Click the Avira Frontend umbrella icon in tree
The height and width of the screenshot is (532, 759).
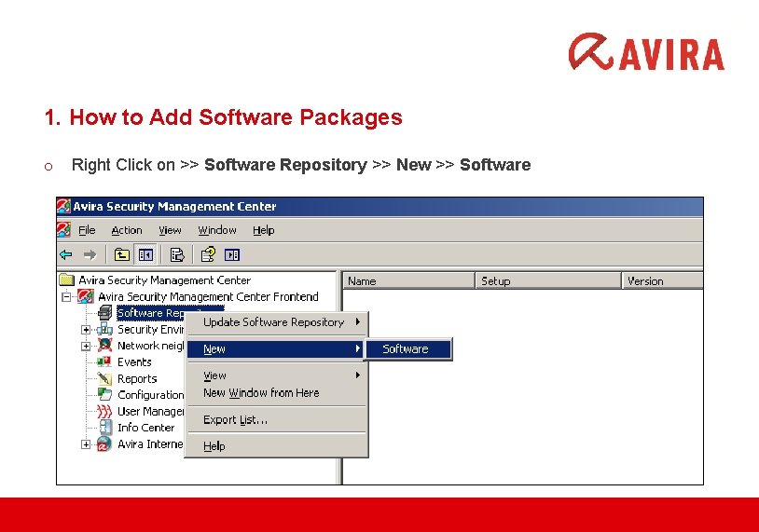(85, 296)
